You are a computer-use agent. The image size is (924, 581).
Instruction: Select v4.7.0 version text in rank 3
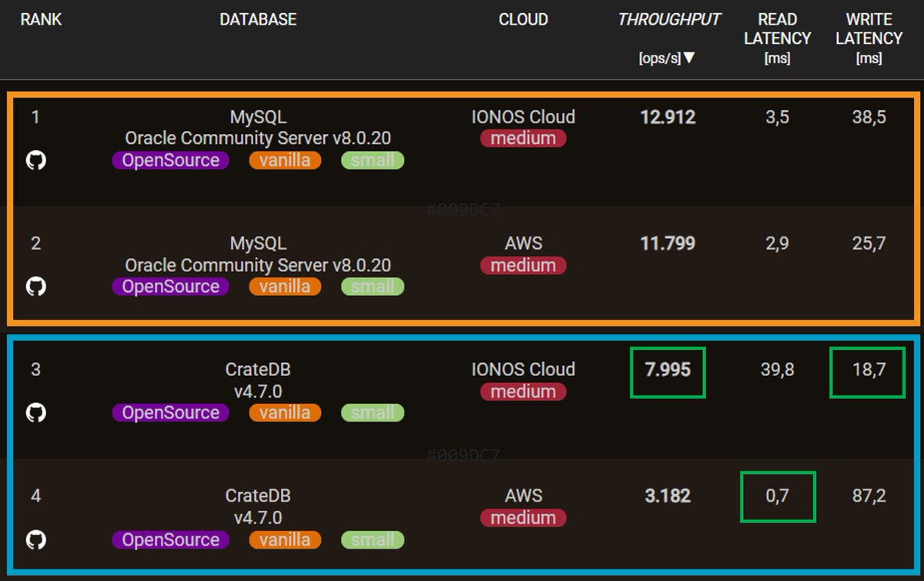258,391
